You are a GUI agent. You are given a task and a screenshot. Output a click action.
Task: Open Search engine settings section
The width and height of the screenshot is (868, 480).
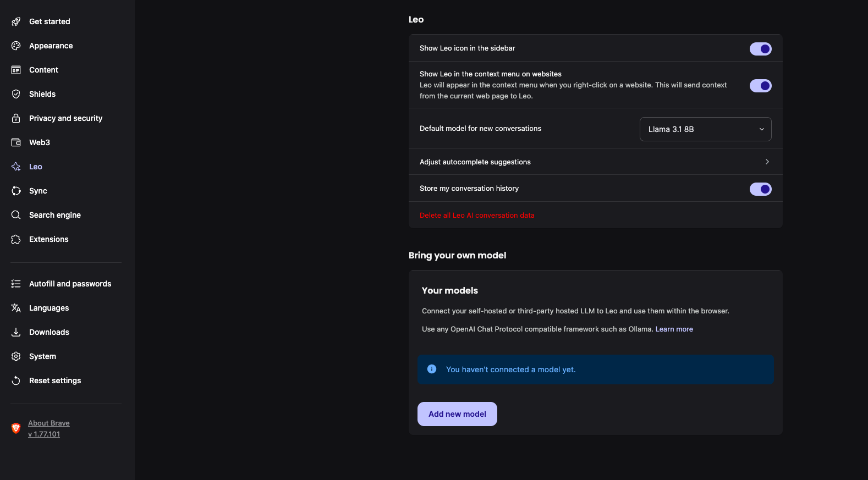(x=55, y=215)
